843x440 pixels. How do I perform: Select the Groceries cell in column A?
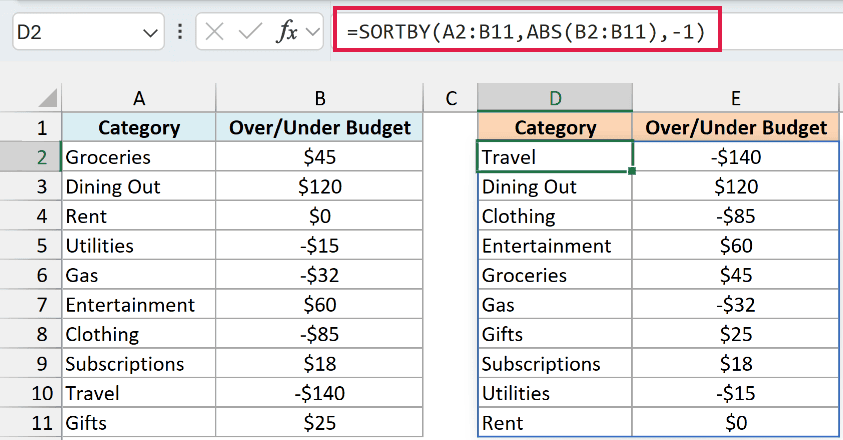point(139,157)
